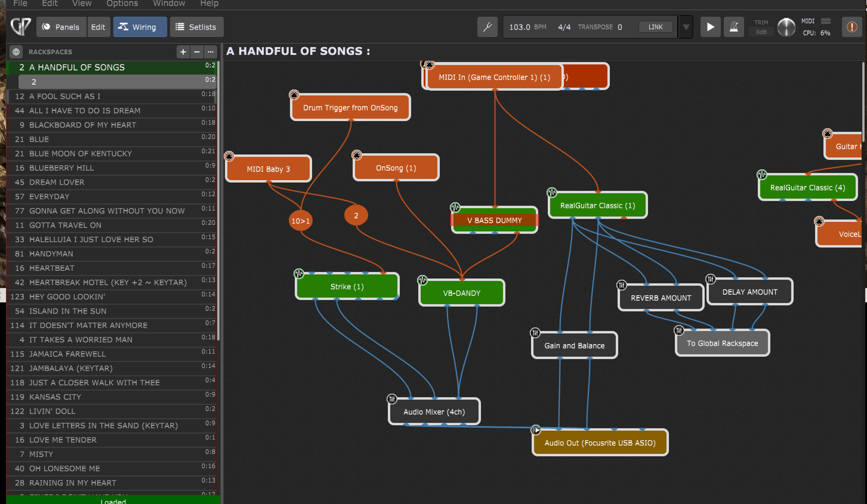Switch to Wiring view
Viewport: 867px width, 504px height.
(x=140, y=27)
